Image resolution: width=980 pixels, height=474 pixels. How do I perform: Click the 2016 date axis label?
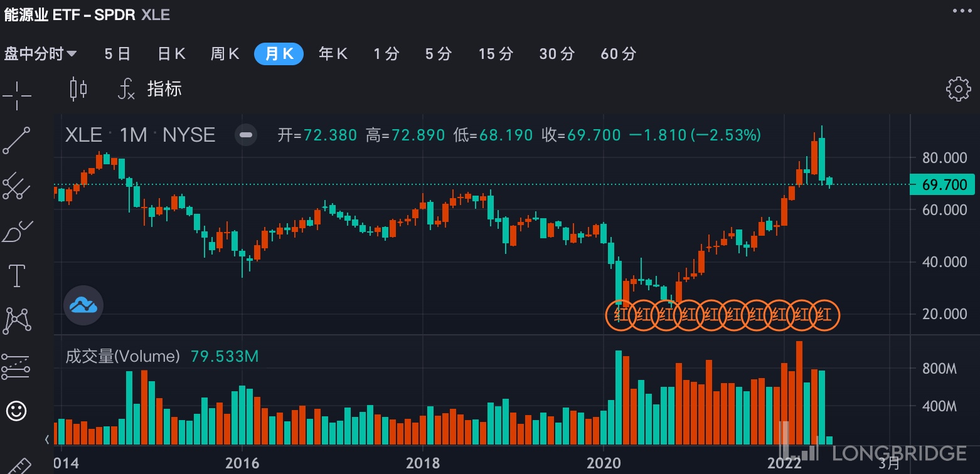click(242, 463)
